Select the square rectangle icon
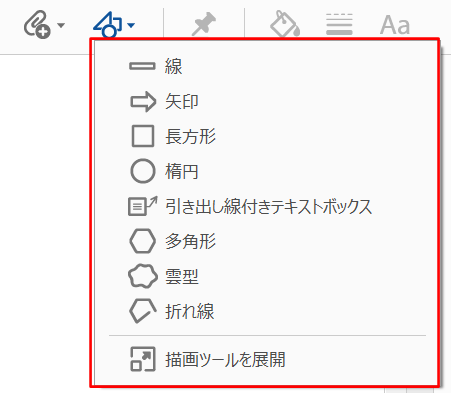 (x=143, y=136)
